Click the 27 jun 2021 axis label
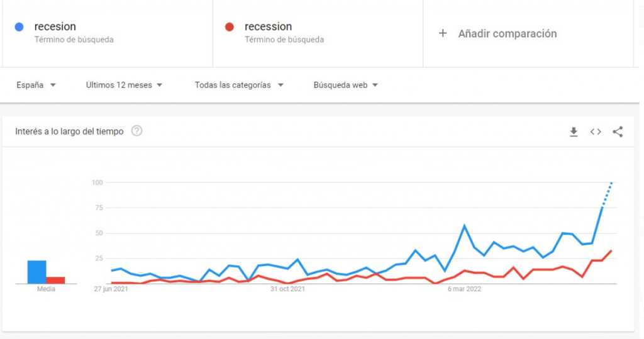The height and width of the screenshot is (339, 644). click(110, 289)
